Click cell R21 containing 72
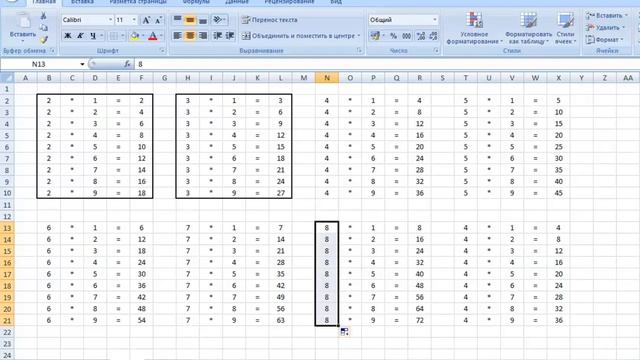 pos(420,320)
